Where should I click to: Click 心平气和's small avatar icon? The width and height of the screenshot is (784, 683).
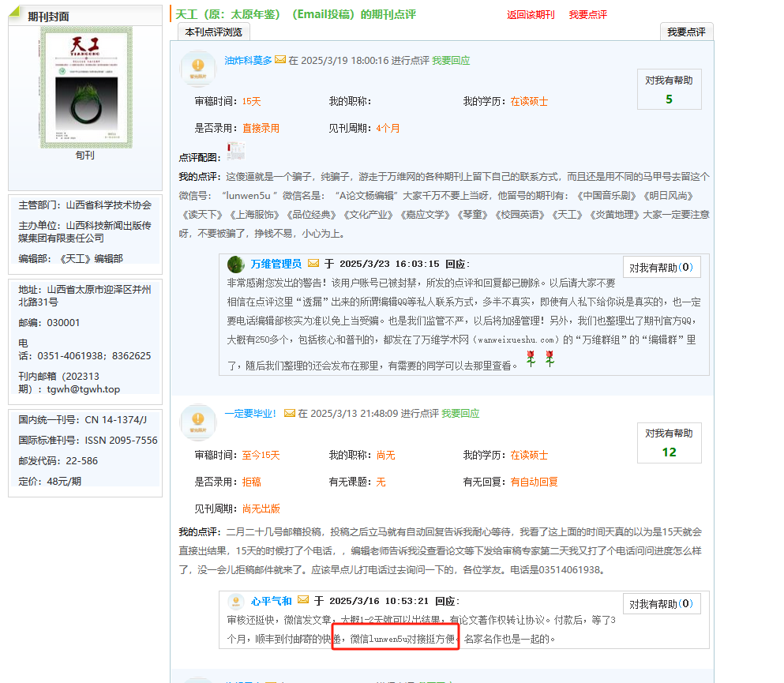pyautogui.click(x=235, y=601)
